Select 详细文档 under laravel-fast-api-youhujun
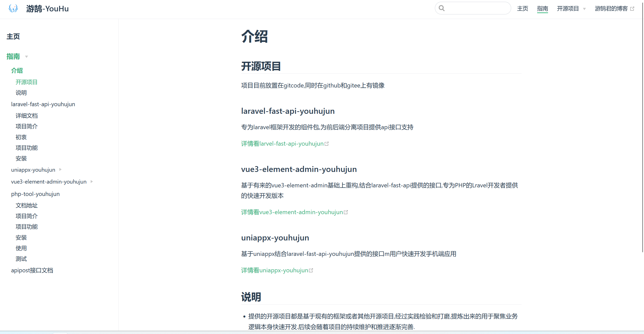Viewport: 644px width, 334px height. point(27,116)
